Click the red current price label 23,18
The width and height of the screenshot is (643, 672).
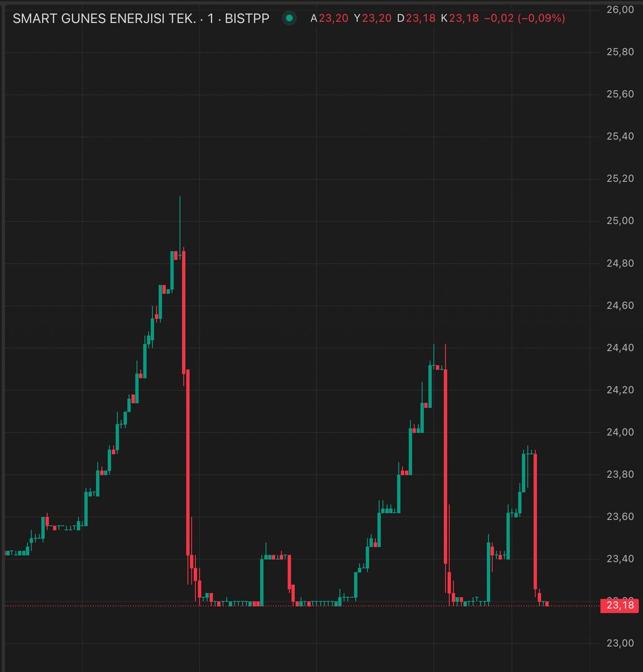tap(619, 605)
